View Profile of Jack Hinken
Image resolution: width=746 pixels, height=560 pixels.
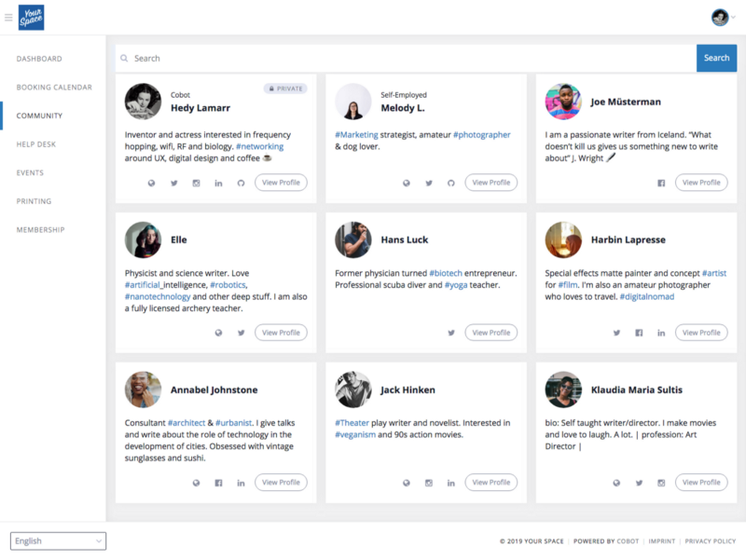tap(491, 483)
